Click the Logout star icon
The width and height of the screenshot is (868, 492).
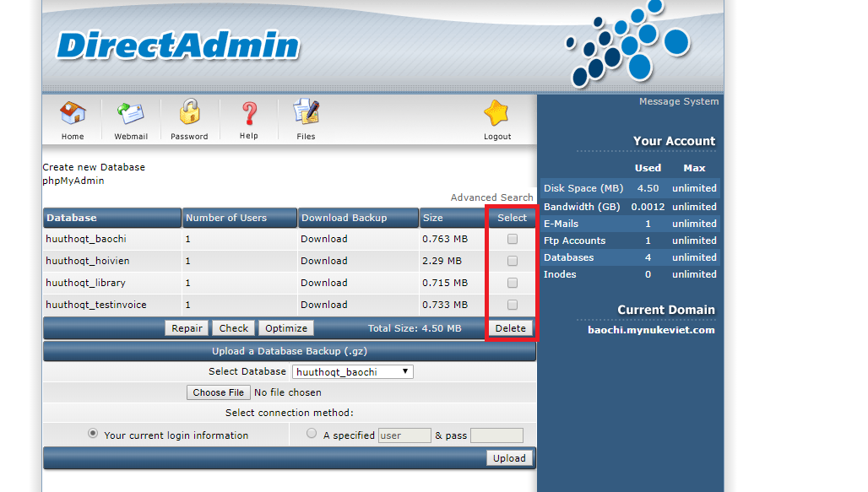coord(496,114)
